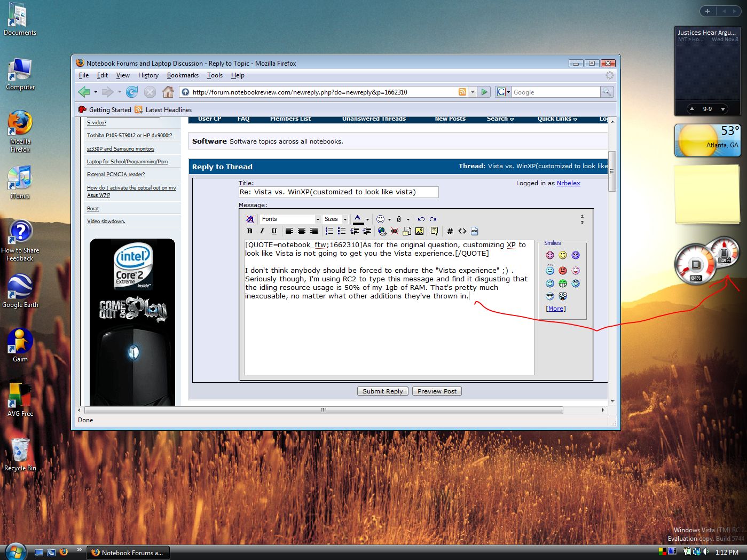Wrap selection in CODE tags (# icon)
Viewport: 747px width, 560px height.
click(x=450, y=231)
